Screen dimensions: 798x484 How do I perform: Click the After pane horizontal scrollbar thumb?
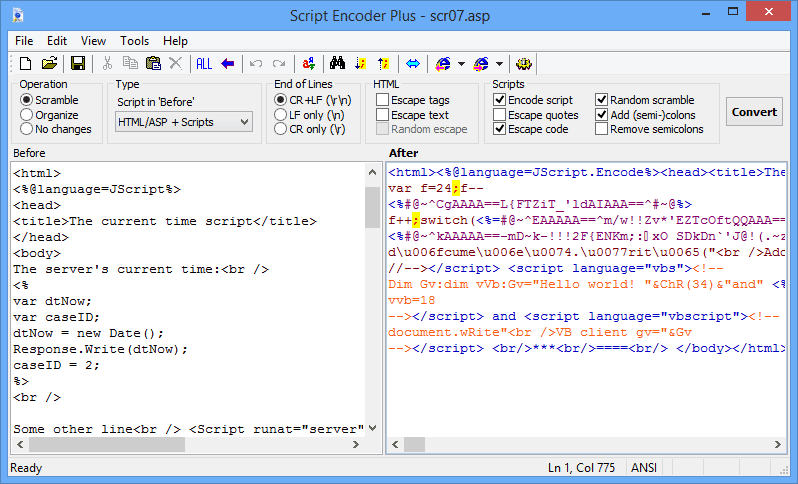414,444
